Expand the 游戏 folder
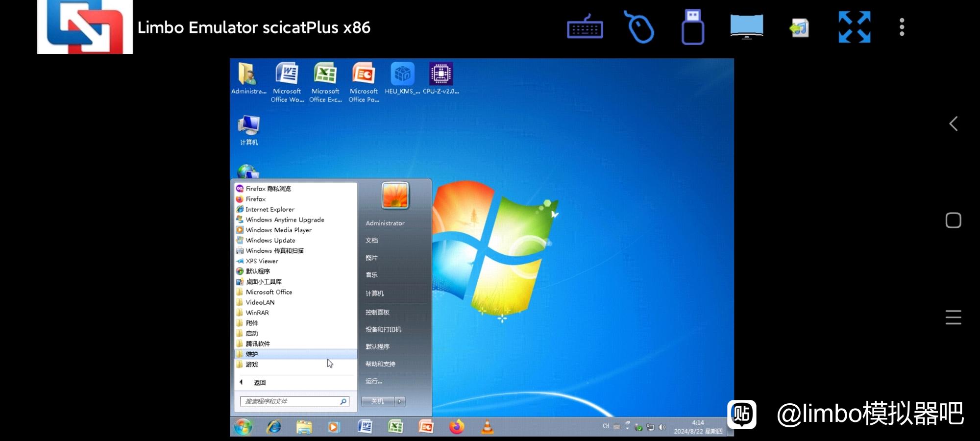 tap(295, 364)
